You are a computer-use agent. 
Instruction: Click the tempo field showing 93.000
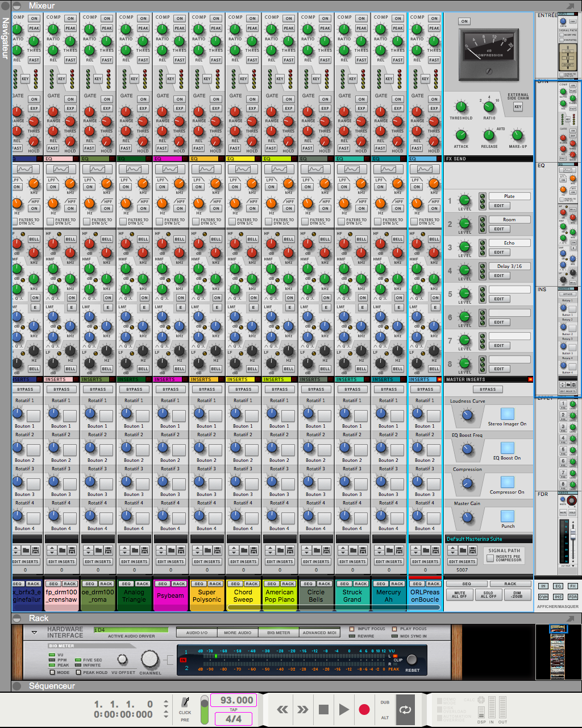[234, 700]
